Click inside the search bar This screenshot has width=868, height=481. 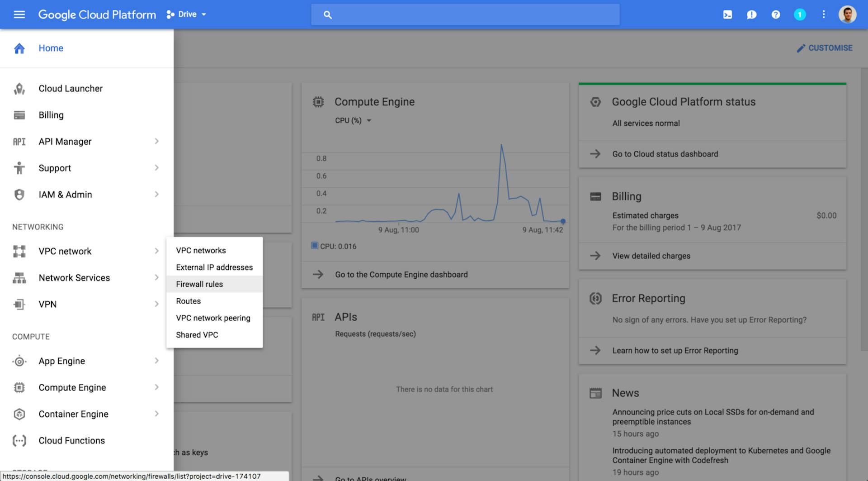click(466, 14)
